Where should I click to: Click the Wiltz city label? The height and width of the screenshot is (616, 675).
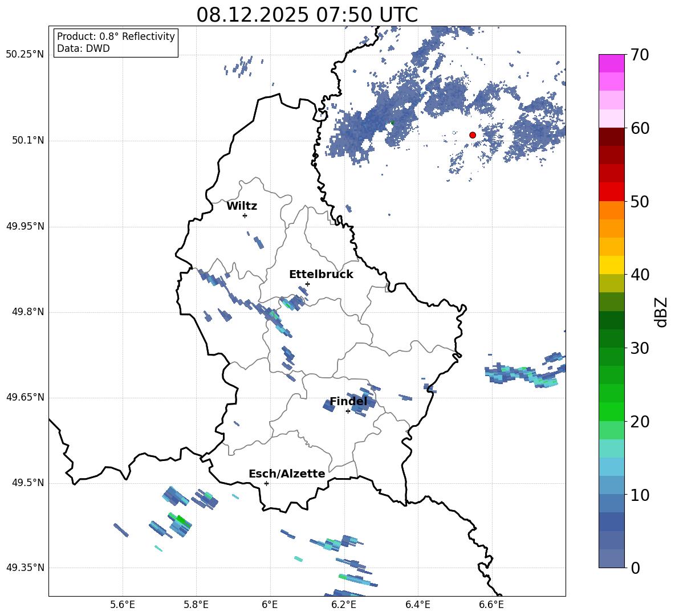coord(242,206)
